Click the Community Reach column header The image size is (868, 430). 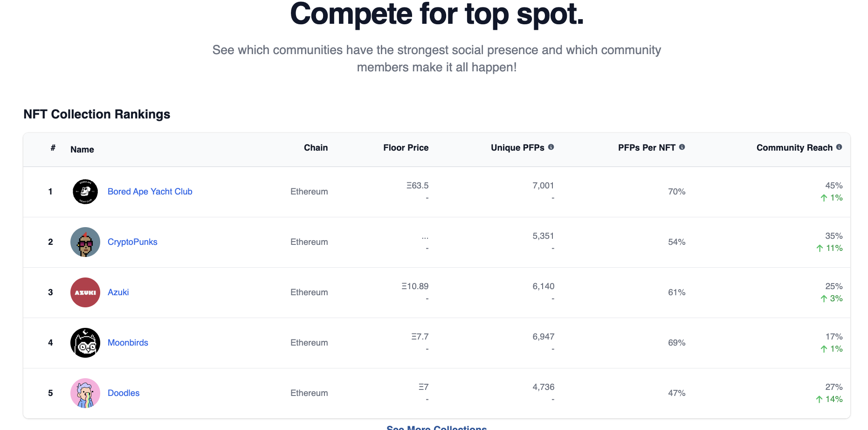pyautogui.click(x=794, y=148)
